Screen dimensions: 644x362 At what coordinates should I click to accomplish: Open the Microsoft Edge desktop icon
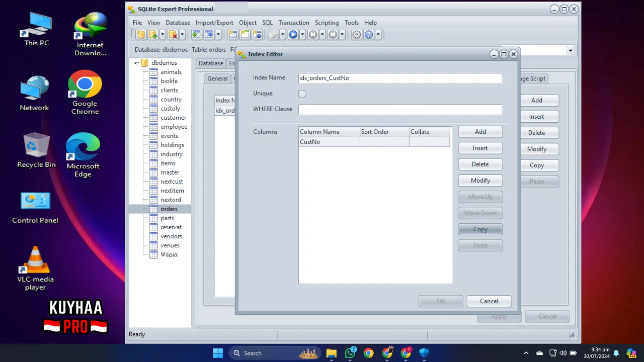[83, 155]
